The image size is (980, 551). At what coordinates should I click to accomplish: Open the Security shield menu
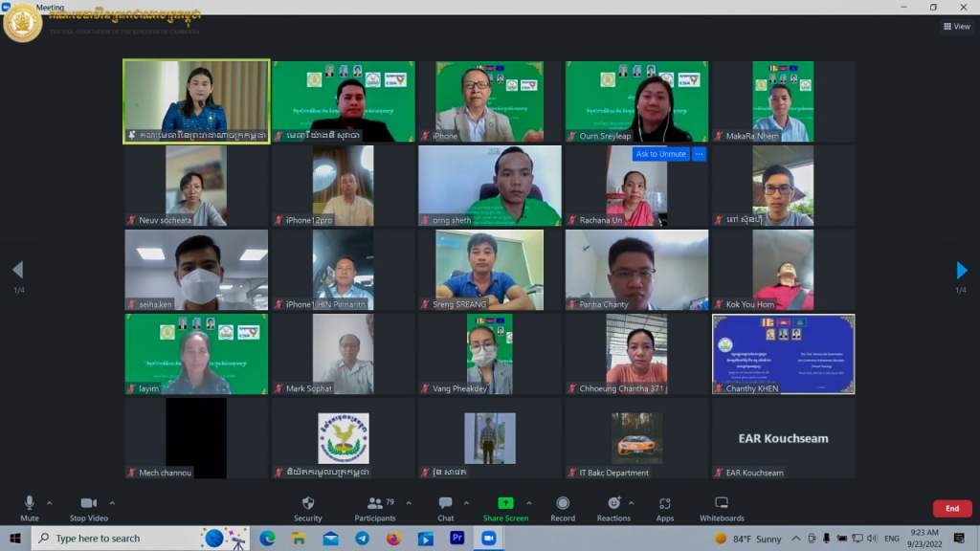point(307,508)
